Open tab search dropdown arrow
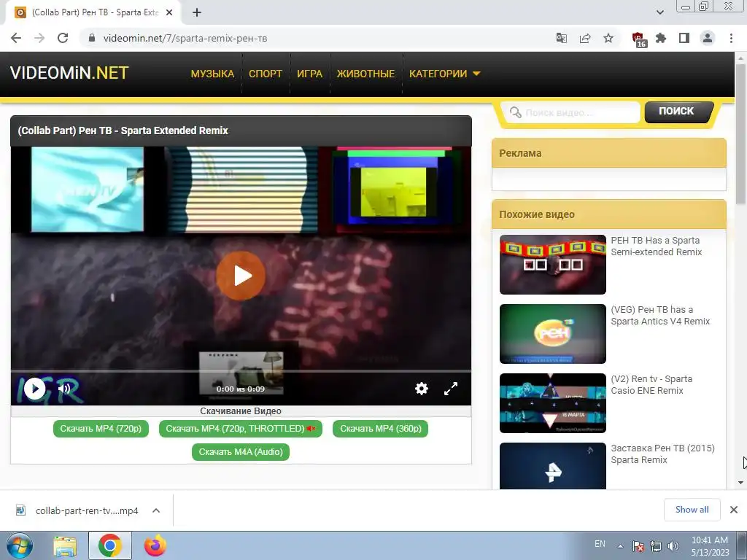Screen dimensions: 747x560 tap(659, 13)
